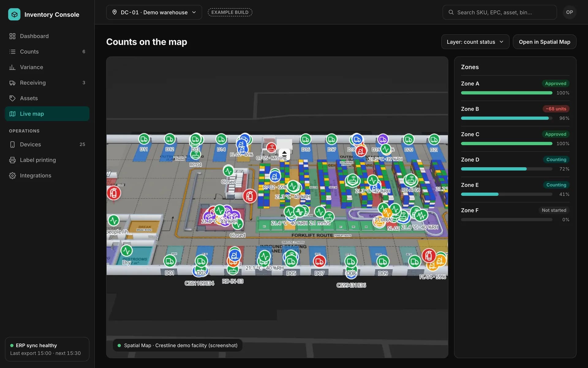This screenshot has height=368, width=588.
Task: Open the OP user avatar menu
Action: point(569,12)
